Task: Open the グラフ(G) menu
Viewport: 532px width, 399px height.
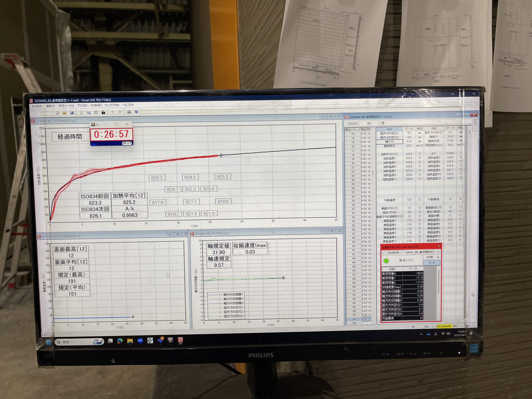Action: (x=82, y=106)
